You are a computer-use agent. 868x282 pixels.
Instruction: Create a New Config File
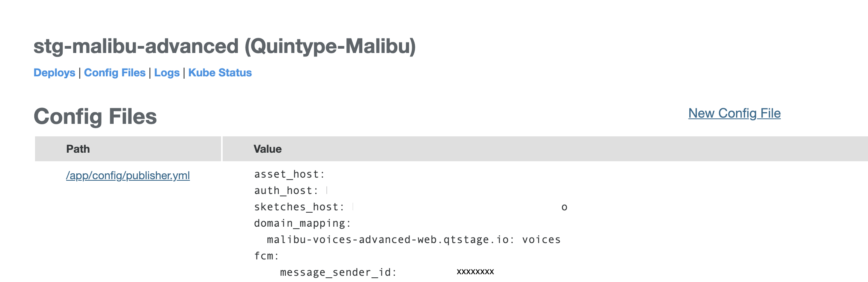pyautogui.click(x=734, y=113)
